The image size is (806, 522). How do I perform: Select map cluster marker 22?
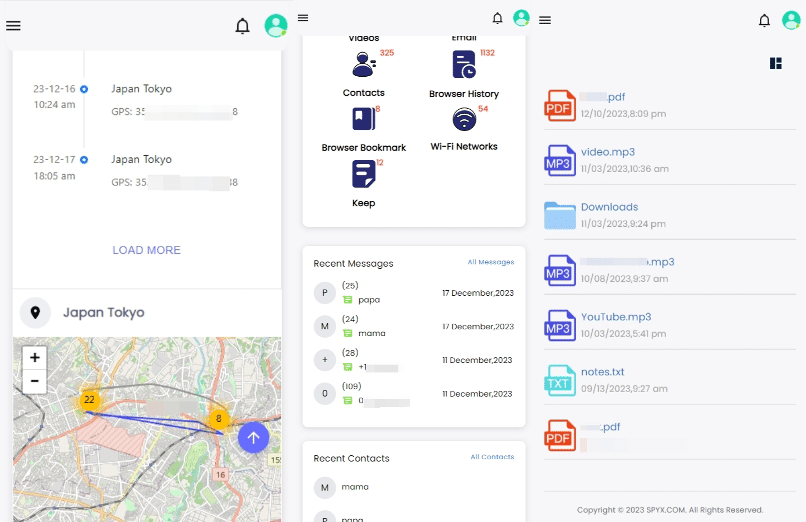pyautogui.click(x=89, y=400)
